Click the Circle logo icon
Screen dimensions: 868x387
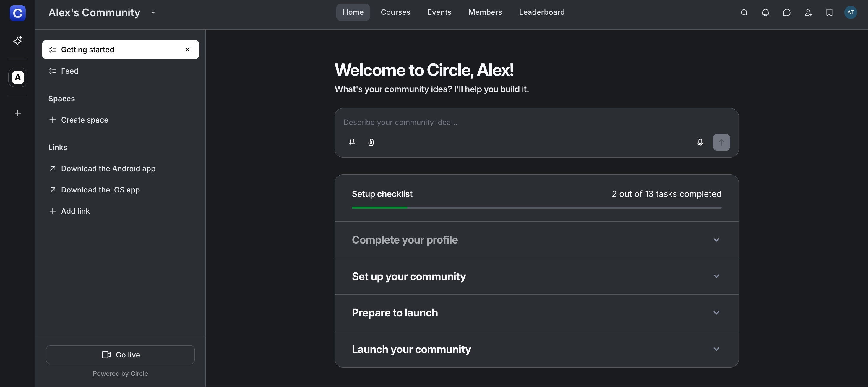tap(17, 13)
